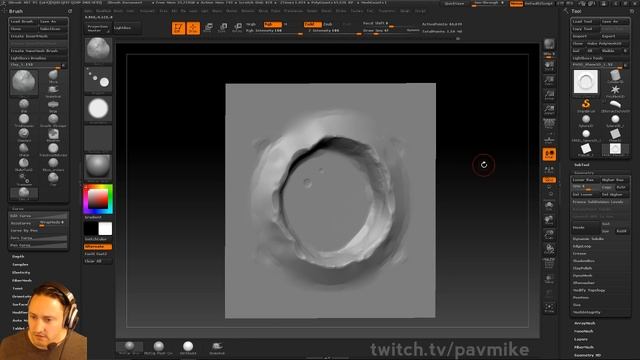The width and height of the screenshot is (640, 360).
Task: Toggle the Zadd button
Action: click(x=313, y=24)
